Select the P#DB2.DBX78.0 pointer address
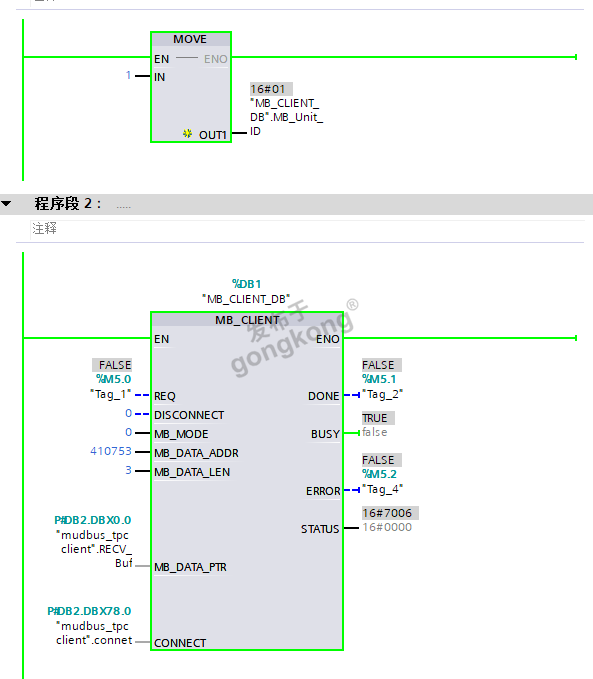The width and height of the screenshot is (593, 679). point(89,611)
